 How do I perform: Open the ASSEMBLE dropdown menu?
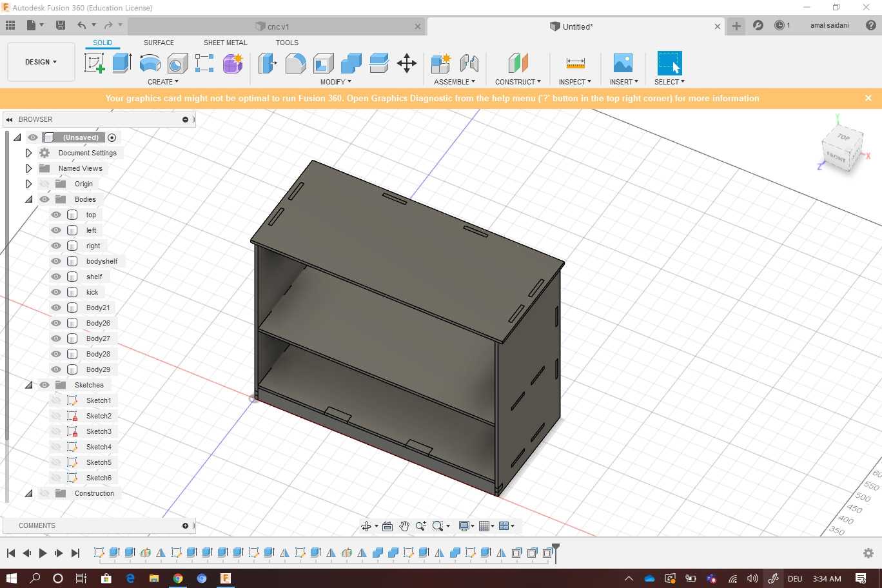455,82
